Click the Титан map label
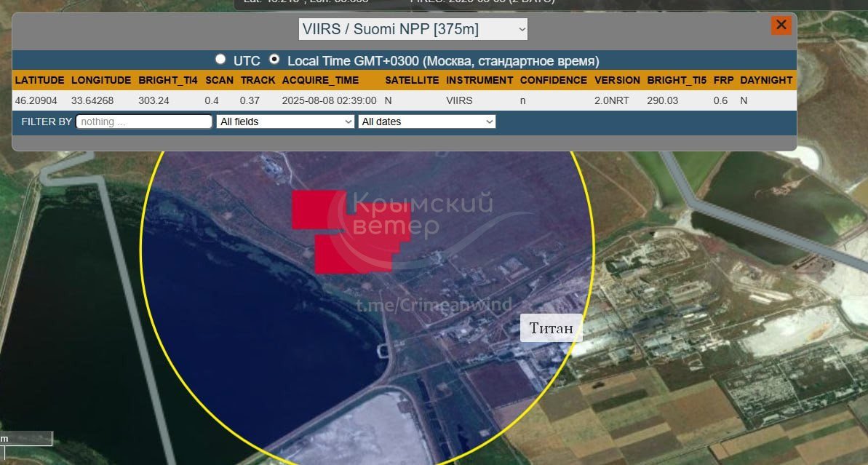 coord(551,328)
